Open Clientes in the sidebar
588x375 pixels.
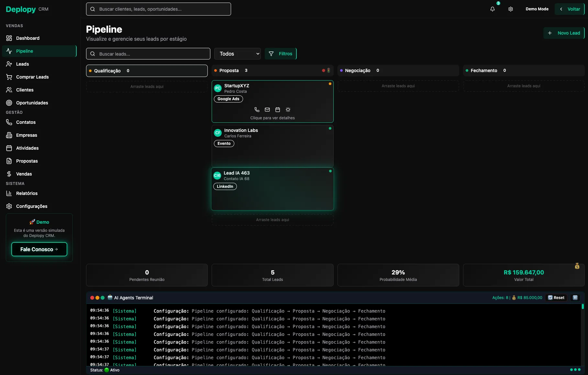point(39,90)
